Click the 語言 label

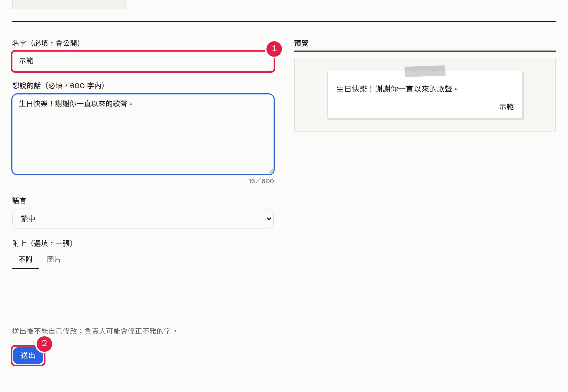(x=19, y=201)
